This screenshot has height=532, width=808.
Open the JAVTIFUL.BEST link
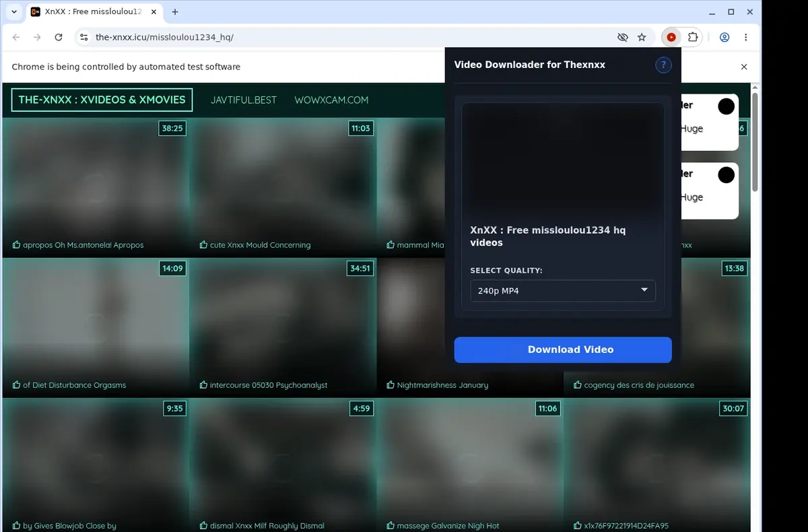(244, 100)
